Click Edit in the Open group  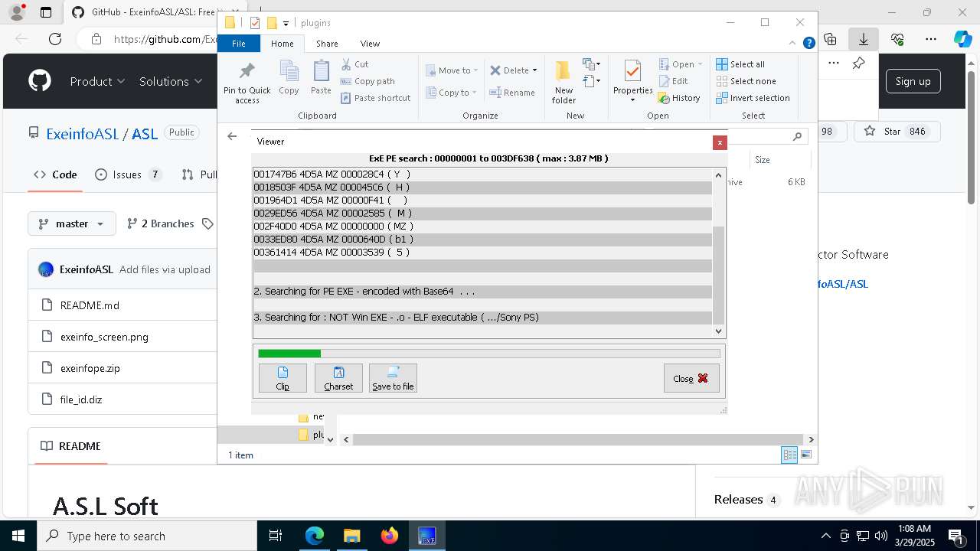pyautogui.click(x=674, y=81)
